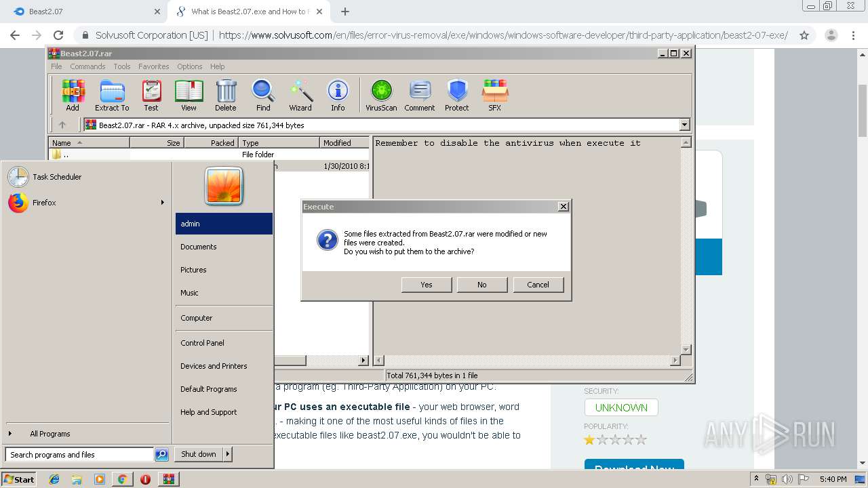
Task: Open the address path dropdown in WinRAR
Action: tap(684, 125)
